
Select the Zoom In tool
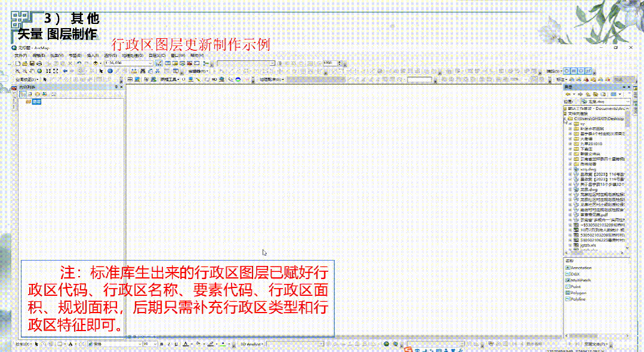pos(18,71)
